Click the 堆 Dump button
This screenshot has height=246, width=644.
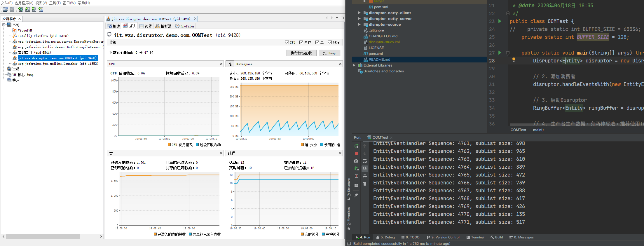coord(329,53)
